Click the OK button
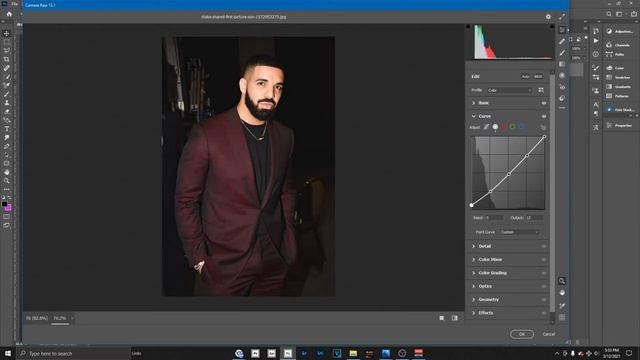This screenshot has height=360, width=640. pos(522,334)
